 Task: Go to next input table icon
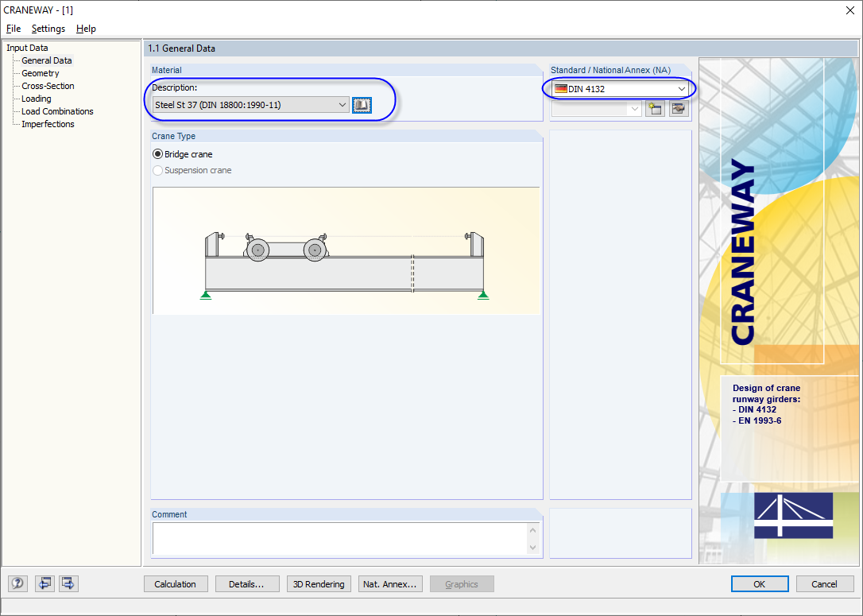pos(68,583)
